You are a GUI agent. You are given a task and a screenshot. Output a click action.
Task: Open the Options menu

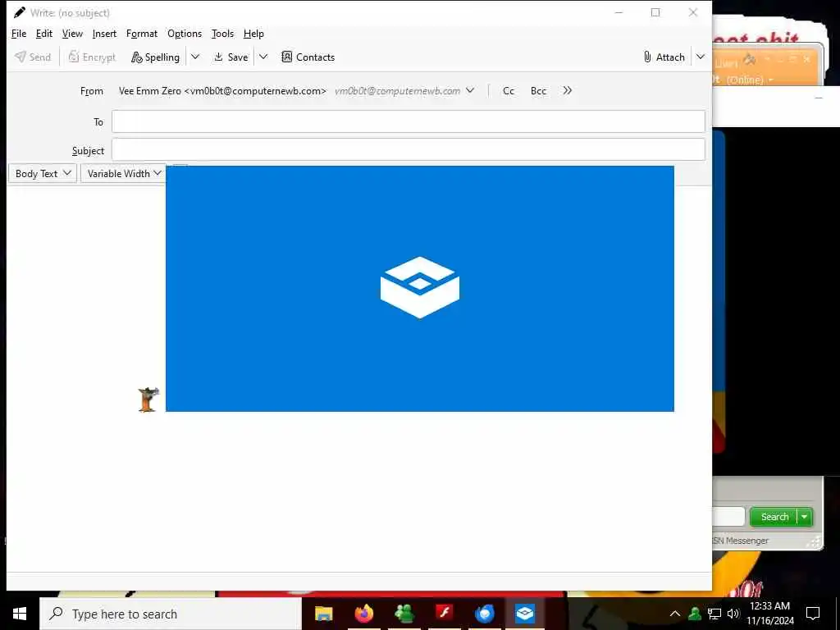click(185, 34)
